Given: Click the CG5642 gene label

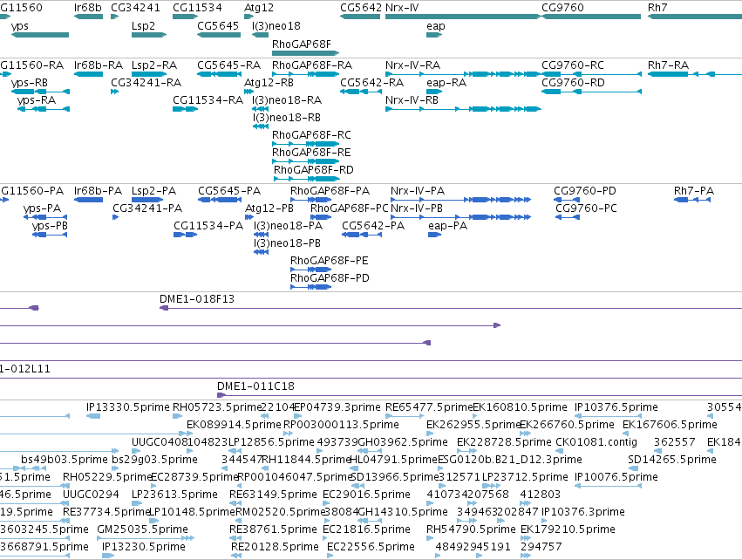Looking at the screenshot, I should point(361,8).
